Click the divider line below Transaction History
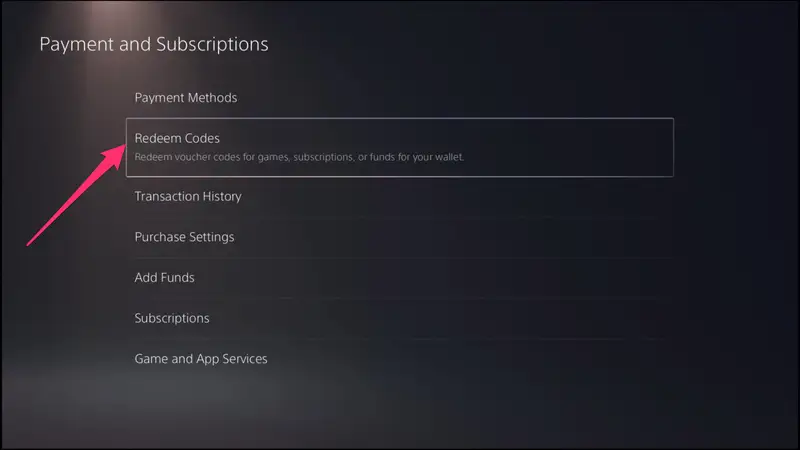 tap(399, 217)
